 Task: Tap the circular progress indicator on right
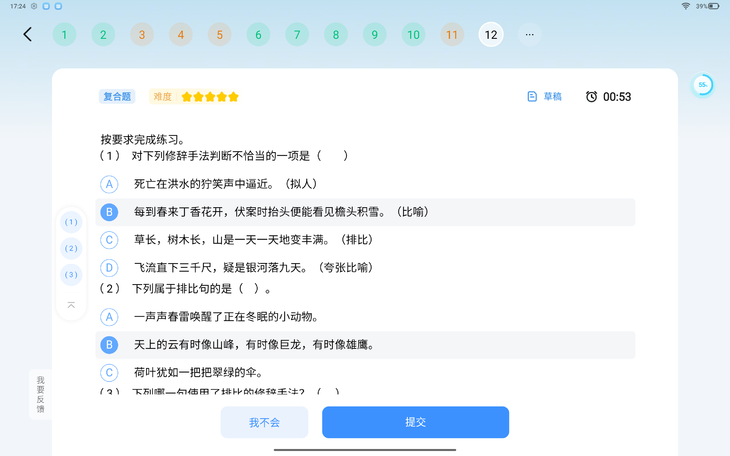point(703,86)
